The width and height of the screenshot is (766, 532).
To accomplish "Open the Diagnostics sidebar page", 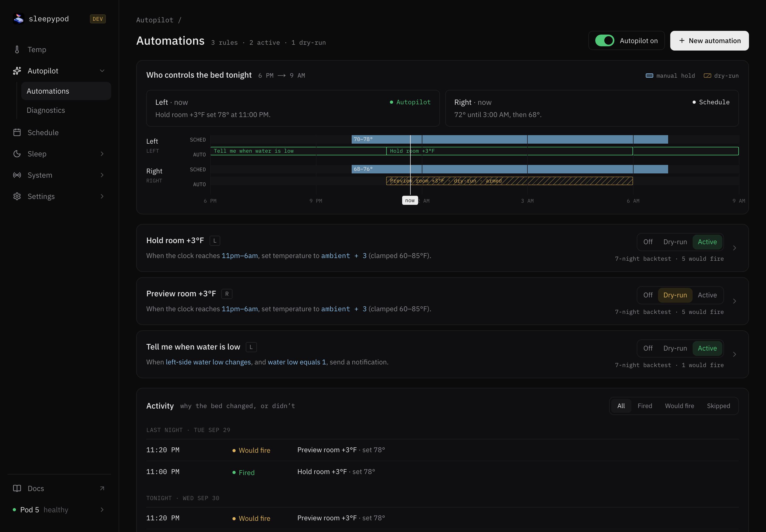I will point(66,110).
